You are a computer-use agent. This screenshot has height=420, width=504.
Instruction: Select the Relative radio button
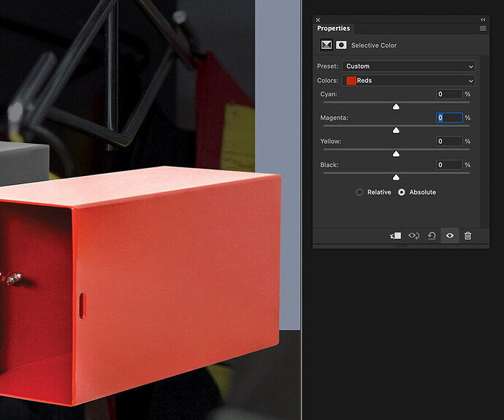point(359,192)
